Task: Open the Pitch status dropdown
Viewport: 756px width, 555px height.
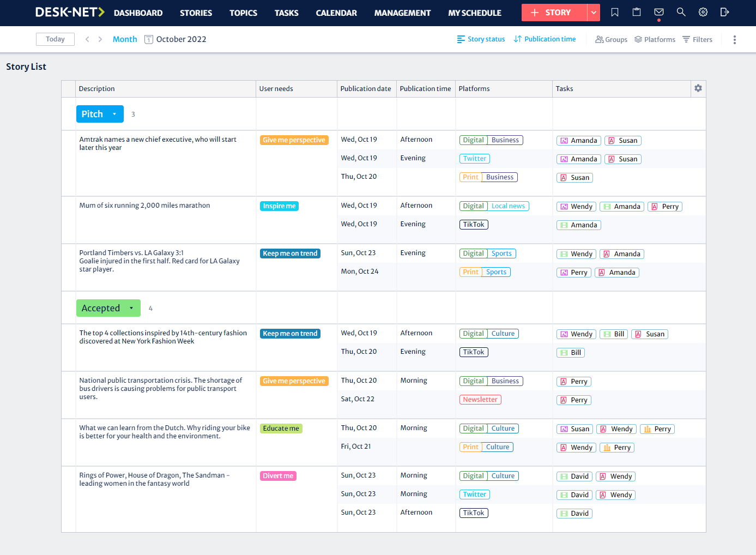Action: tap(113, 113)
